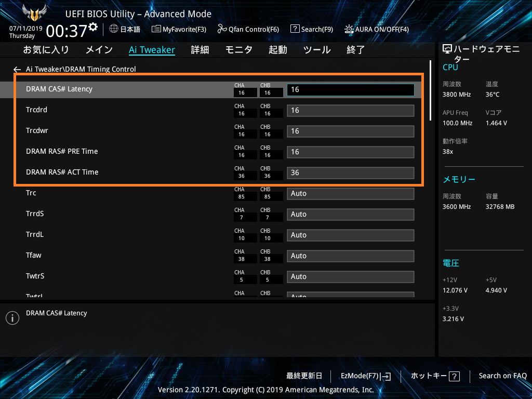
Task: Click the Search question mark icon
Action: coord(295,29)
